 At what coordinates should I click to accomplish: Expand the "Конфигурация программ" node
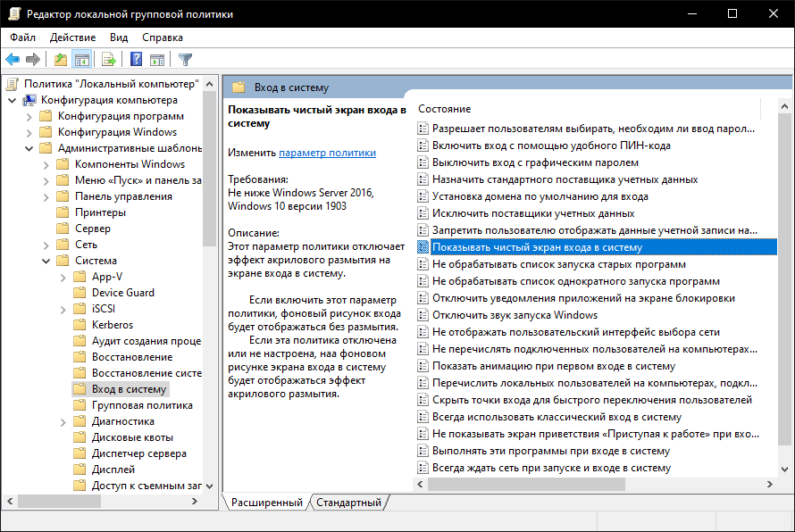coord(29,117)
